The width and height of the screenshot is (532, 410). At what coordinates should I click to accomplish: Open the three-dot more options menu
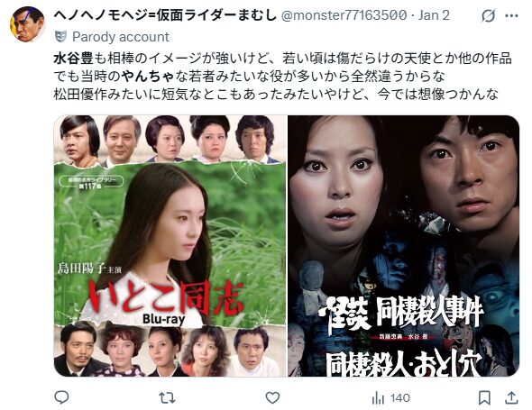click(x=511, y=15)
